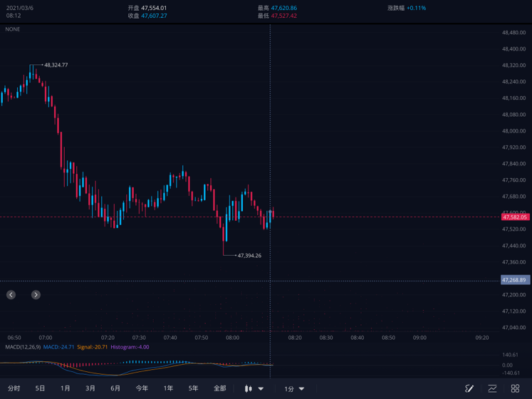Select the 5日 time range
Viewport: 532px width, 399px height.
point(40,388)
